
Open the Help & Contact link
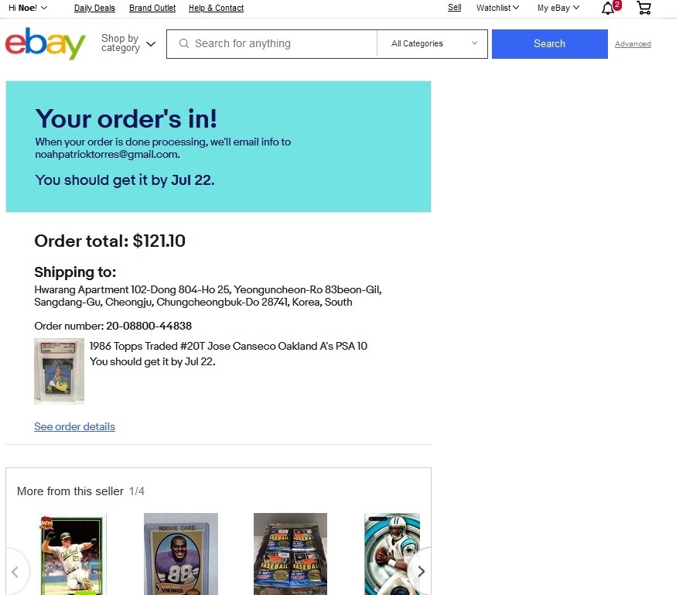pos(216,8)
